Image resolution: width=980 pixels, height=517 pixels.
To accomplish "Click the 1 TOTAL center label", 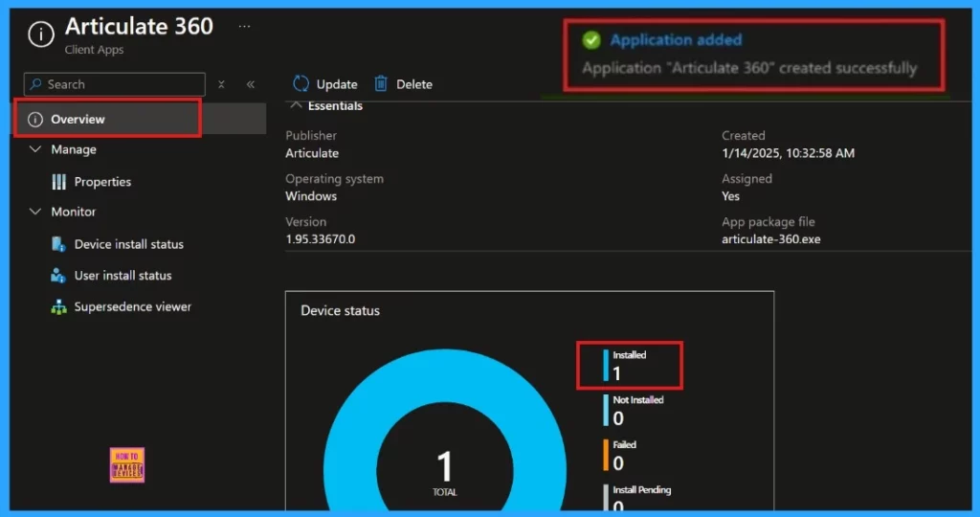I will pyautogui.click(x=444, y=473).
